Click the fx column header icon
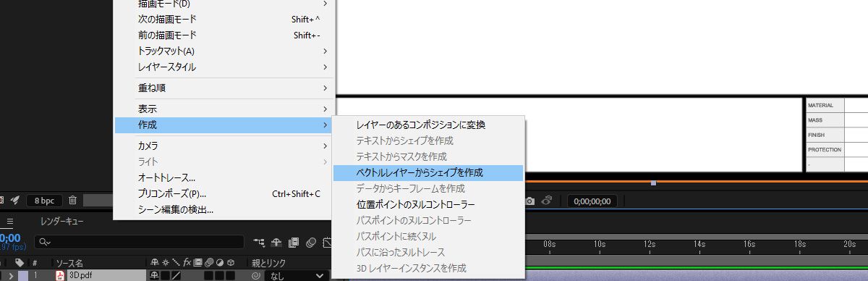The width and height of the screenshot is (868, 281). (x=187, y=262)
